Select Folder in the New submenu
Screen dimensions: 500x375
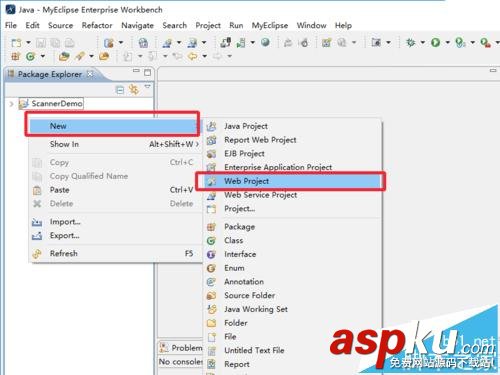[292, 323]
